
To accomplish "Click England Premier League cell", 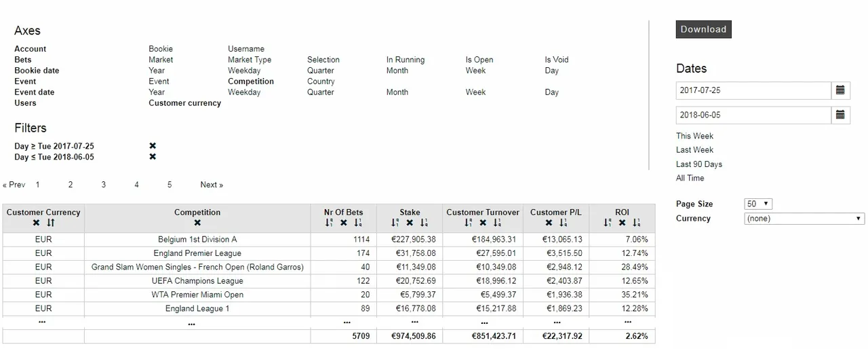I will (x=197, y=253).
